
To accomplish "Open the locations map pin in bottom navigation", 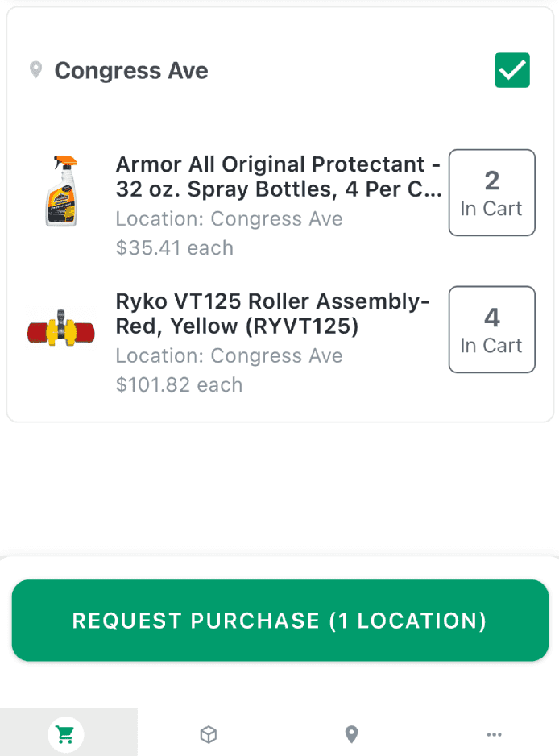I will [x=350, y=733].
